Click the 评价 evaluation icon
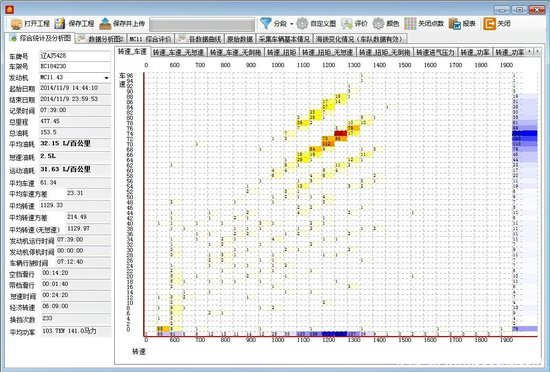Image resolution: width=550 pixels, height=372 pixels. tap(347, 24)
